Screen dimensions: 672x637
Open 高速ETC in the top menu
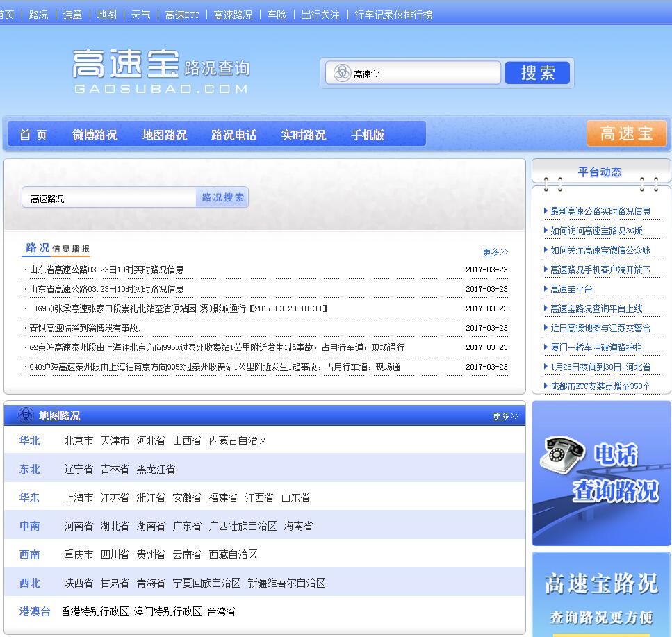(x=182, y=15)
